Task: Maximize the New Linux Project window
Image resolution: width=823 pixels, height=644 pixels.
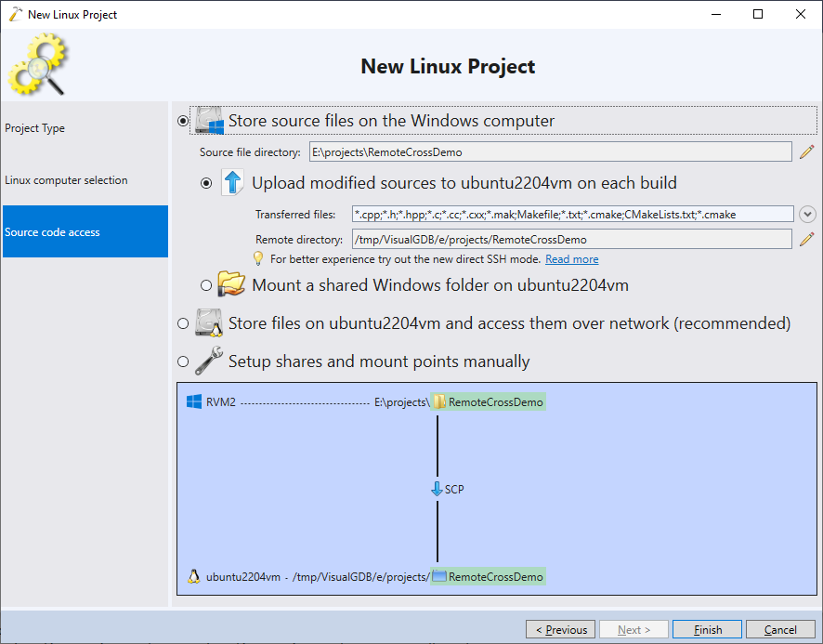Action: 757,14
